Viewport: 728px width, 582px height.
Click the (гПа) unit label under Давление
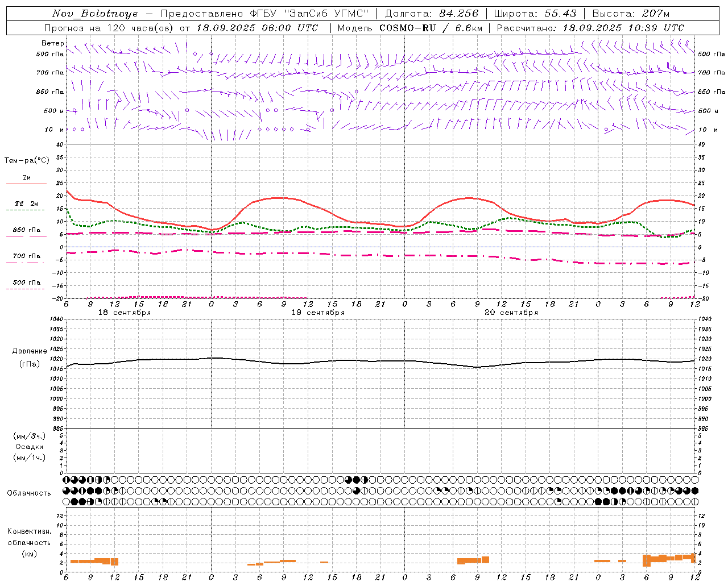click(30, 364)
